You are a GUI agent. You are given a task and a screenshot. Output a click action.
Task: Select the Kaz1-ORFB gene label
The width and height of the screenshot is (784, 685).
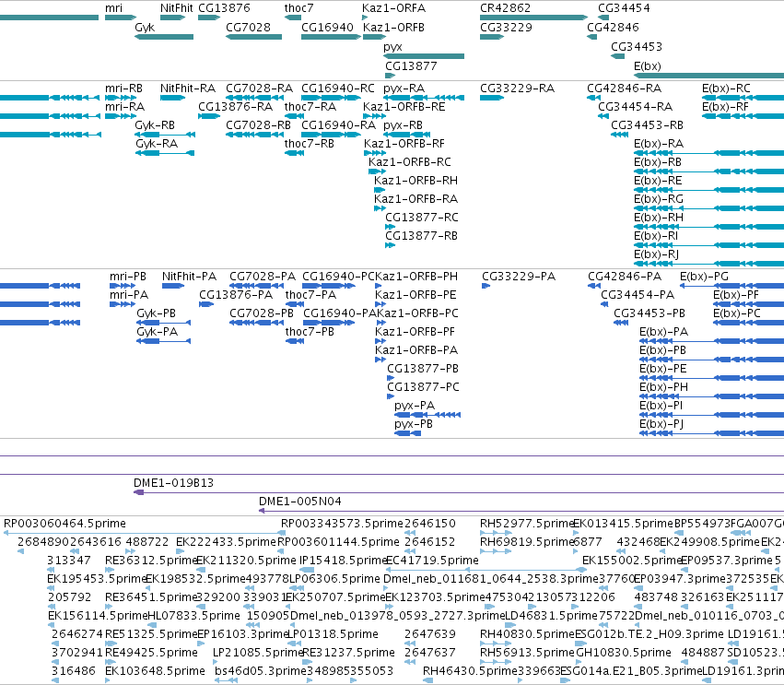[394, 27]
